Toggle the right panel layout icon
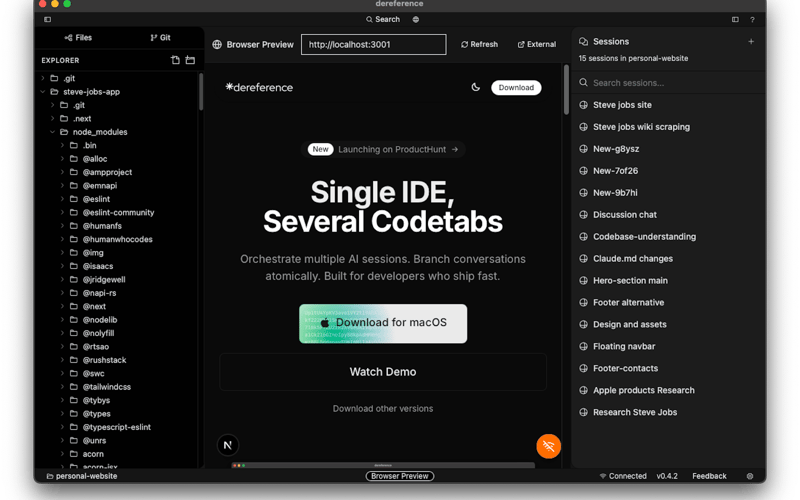This screenshot has height=500, width=800. [735, 19]
